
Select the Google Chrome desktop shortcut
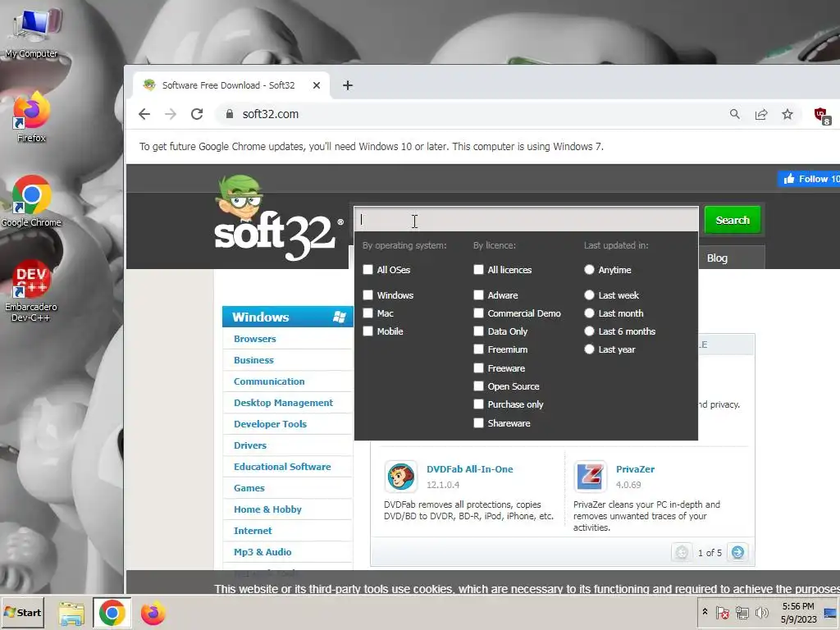(x=31, y=201)
